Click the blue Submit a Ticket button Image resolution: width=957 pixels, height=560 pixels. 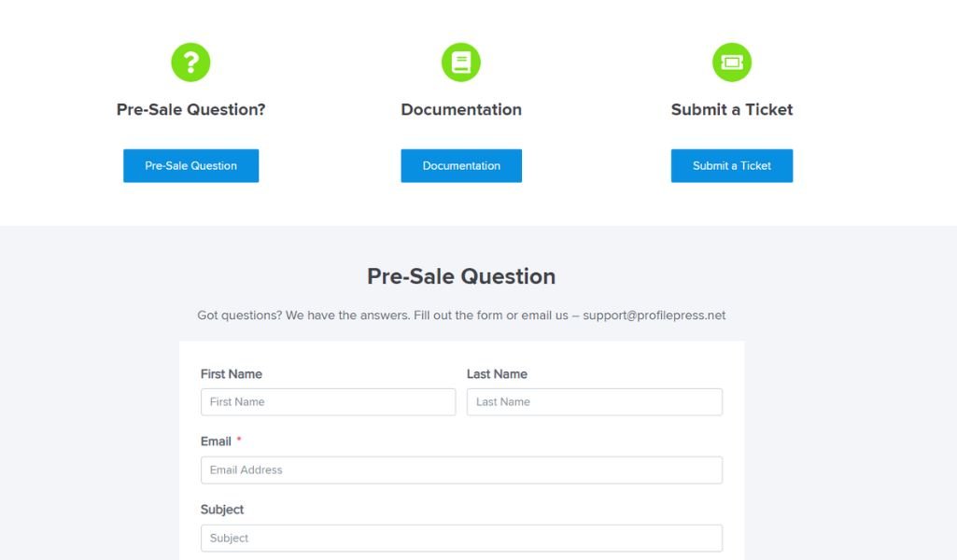(x=732, y=166)
